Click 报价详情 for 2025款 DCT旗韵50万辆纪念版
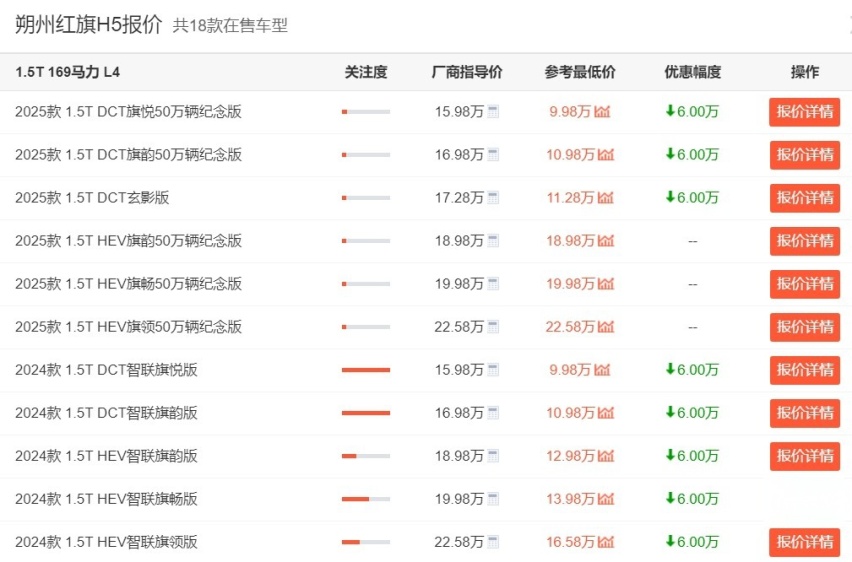This screenshot has width=852, height=562. [805, 155]
